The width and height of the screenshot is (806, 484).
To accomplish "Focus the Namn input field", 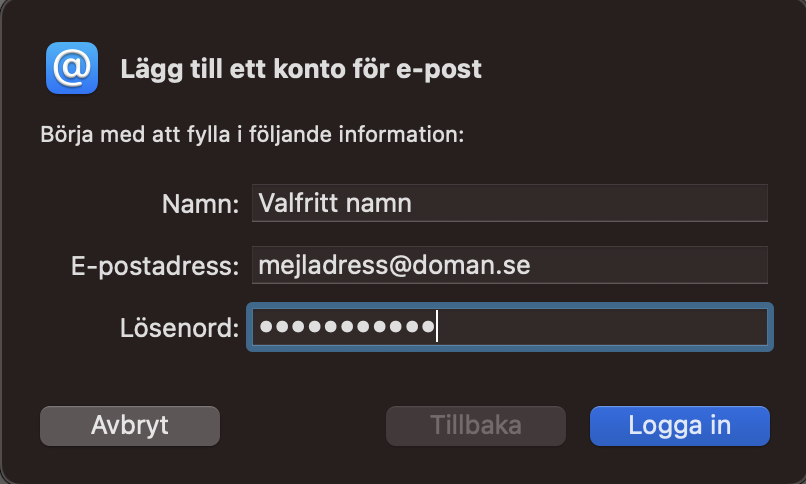I will 509,203.
